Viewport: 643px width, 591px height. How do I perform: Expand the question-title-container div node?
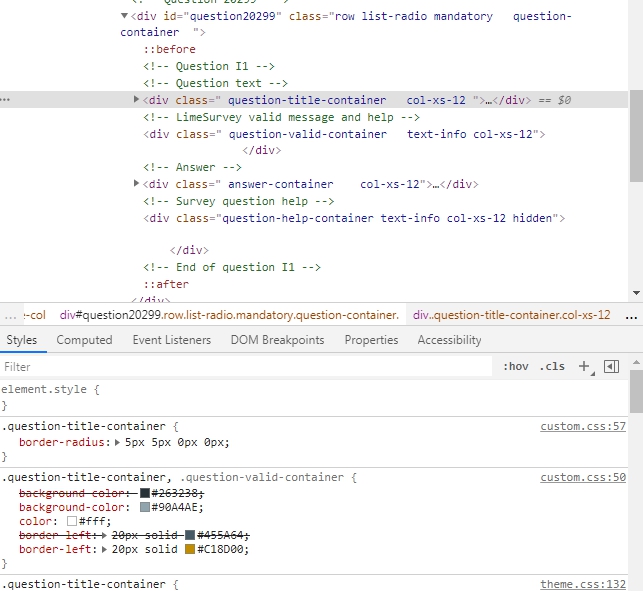[x=137, y=100]
